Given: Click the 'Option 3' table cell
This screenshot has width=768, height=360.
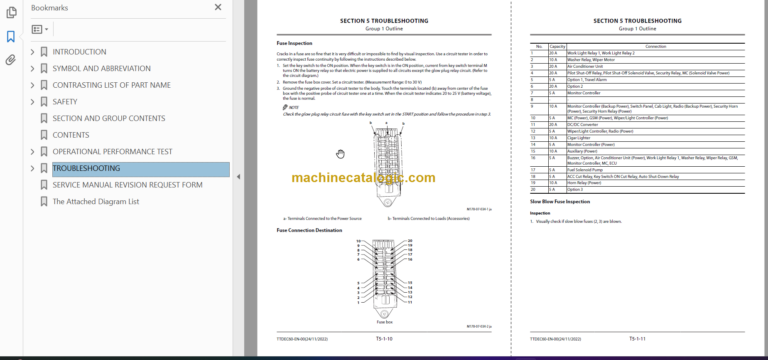Looking at the screenshot, I should [655, 190].
